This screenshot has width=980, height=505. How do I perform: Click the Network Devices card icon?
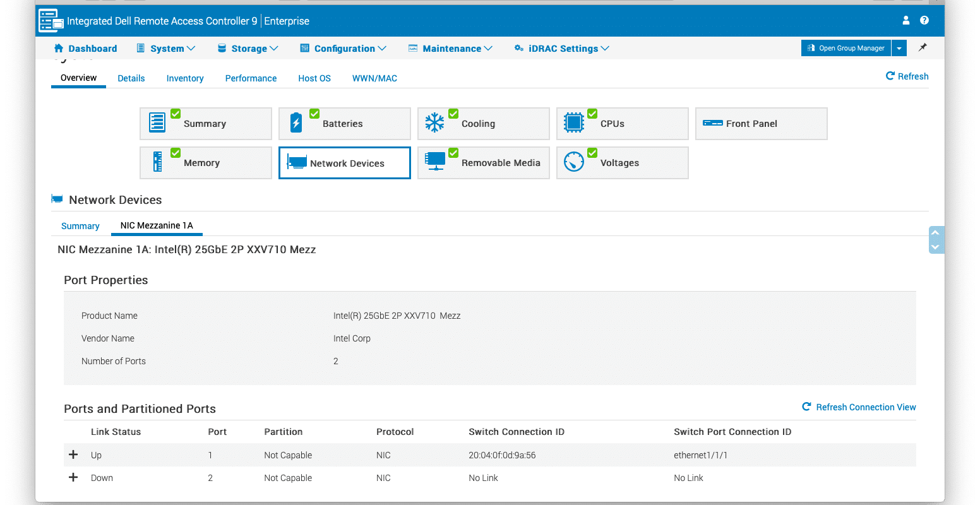coord(297,162)
